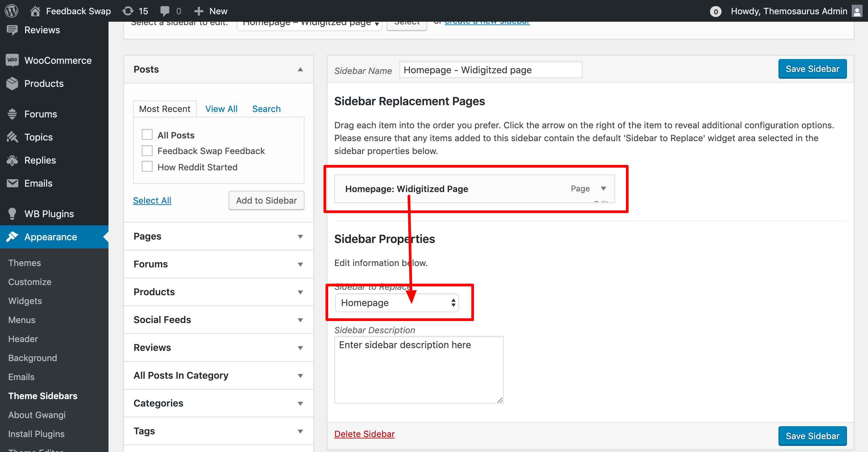Click the Delete Sidebar link
Viewport: 868px width, 452px height.
[x=364, y=434]
